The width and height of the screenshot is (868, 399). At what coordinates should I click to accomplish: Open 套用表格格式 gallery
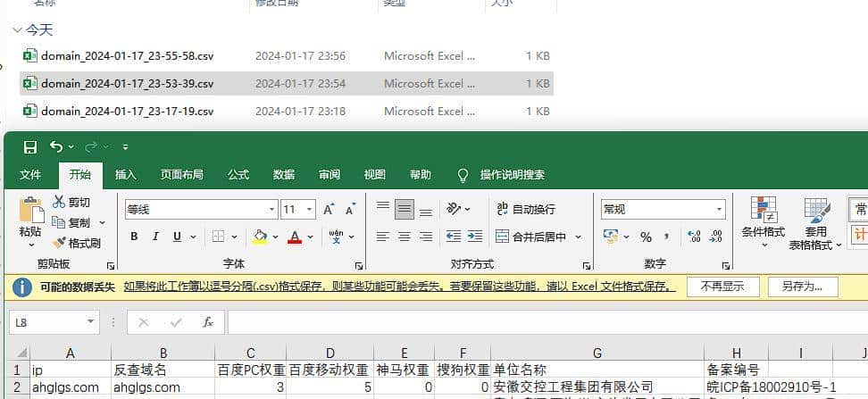point(815,222)
